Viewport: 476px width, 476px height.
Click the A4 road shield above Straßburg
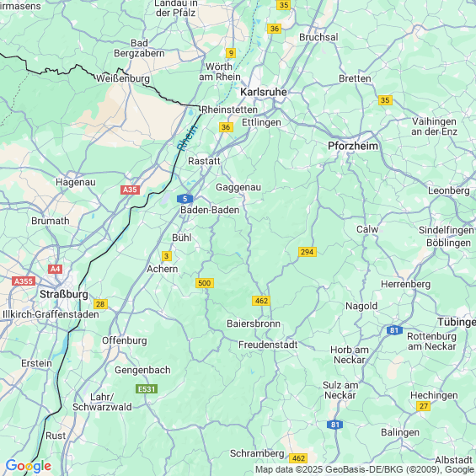(55, 269)
